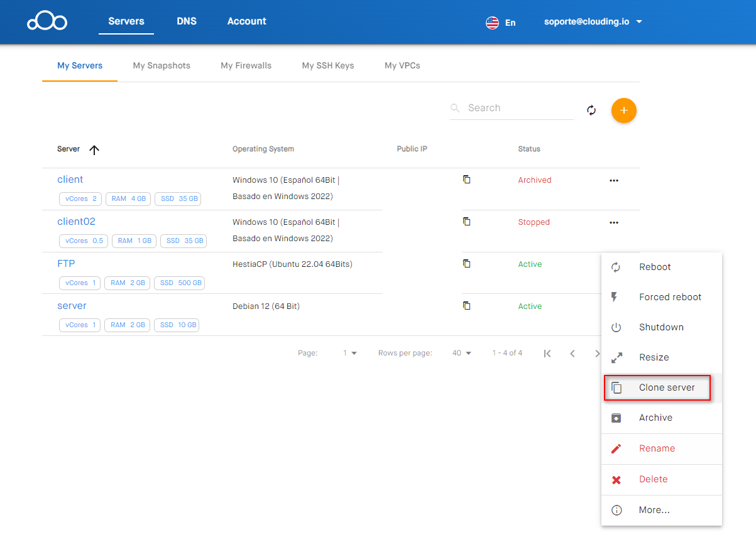Toggle sort arrow on Server column
The width and height of the screenshot is (756, 552).
point(94,149)
